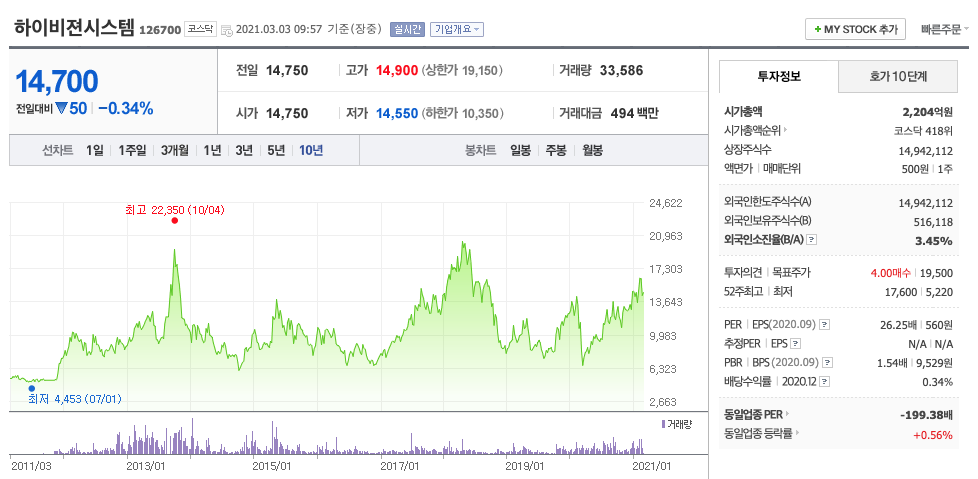Image resolution: width=978 pixels, height=479 pixels.
Task: Open help icon beside PER EPS(2020.09)
Action: (x=825, y=325)
